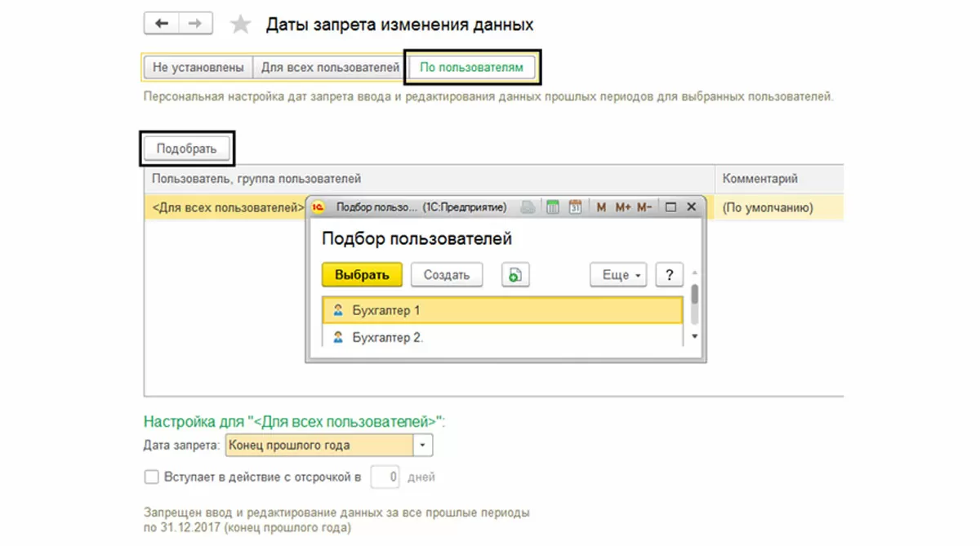Click the M memory button in the title bar
The width and height of the screenshot is (980, 546).
[x=601, y=207]
